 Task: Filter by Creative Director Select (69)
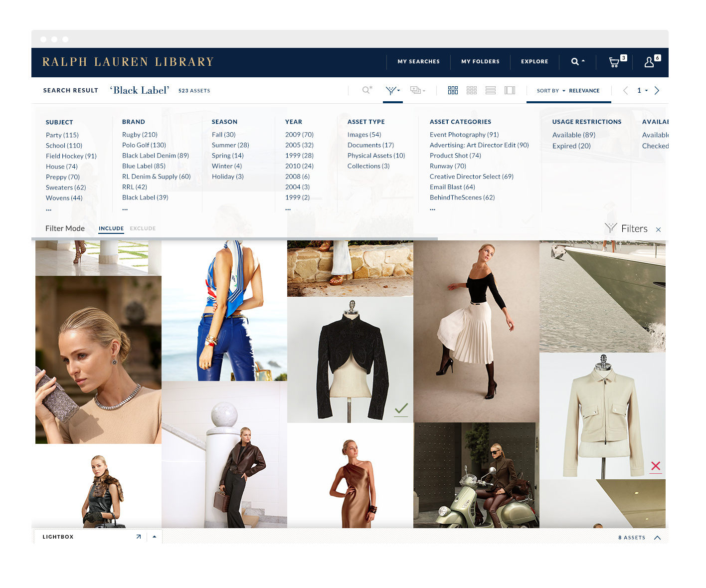pyautogui.click(x=472, y=177)
